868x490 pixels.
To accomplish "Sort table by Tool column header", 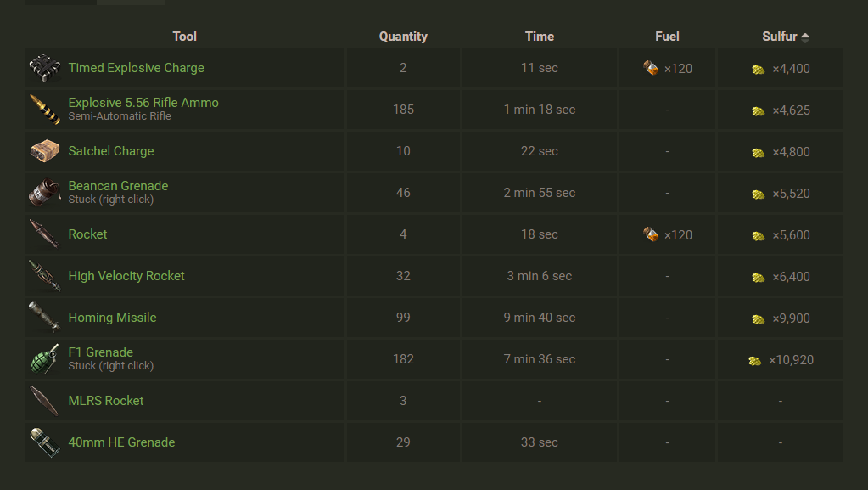I will (184, 37).
